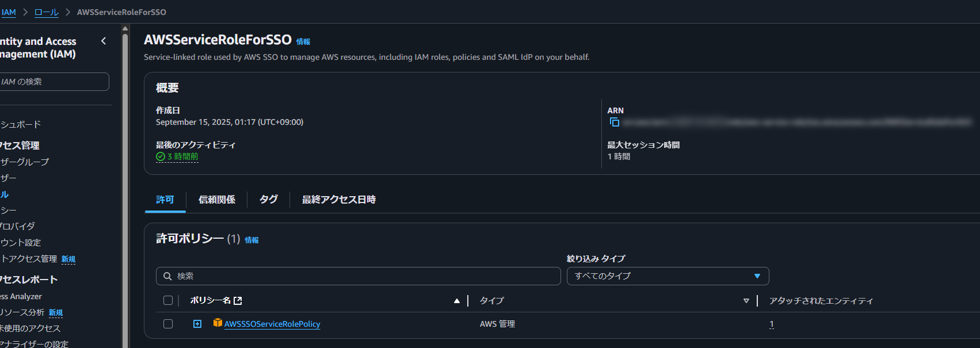Open ルートアクセス管理 sidebar item
Screen dimensions: 980x348
click(29, 259)
